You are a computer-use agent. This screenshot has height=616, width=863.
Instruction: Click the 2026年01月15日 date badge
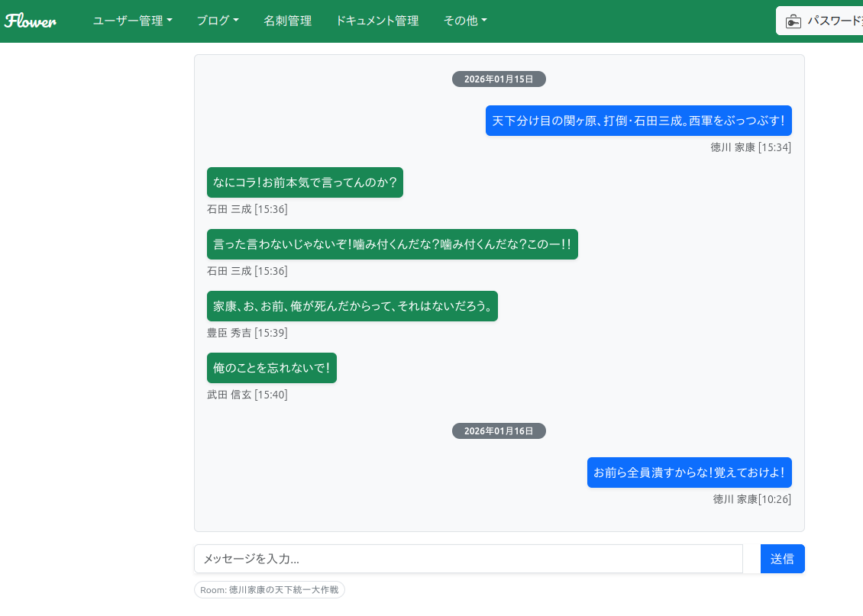coord(499,79)
